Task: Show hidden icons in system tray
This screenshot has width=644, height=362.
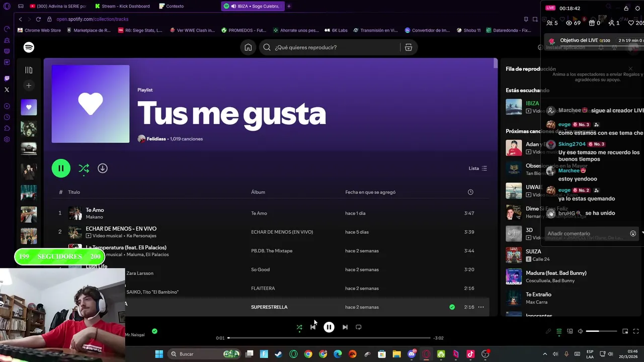Action: click(x=544, y=354)
